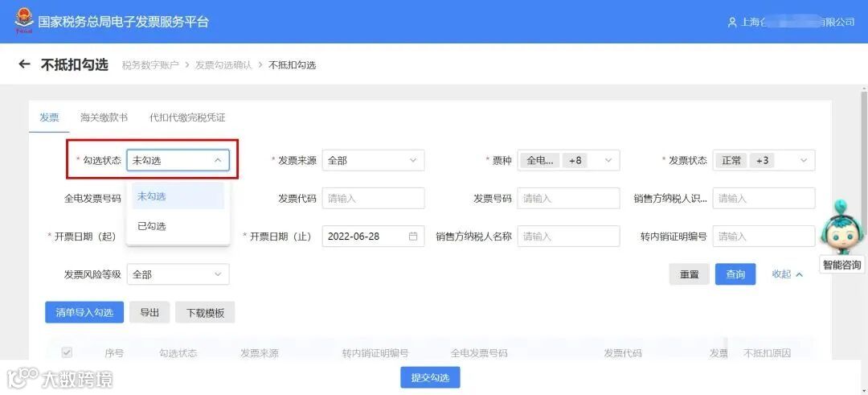Click the company name in header
868x395 pixels.
(x=798, y=23)
